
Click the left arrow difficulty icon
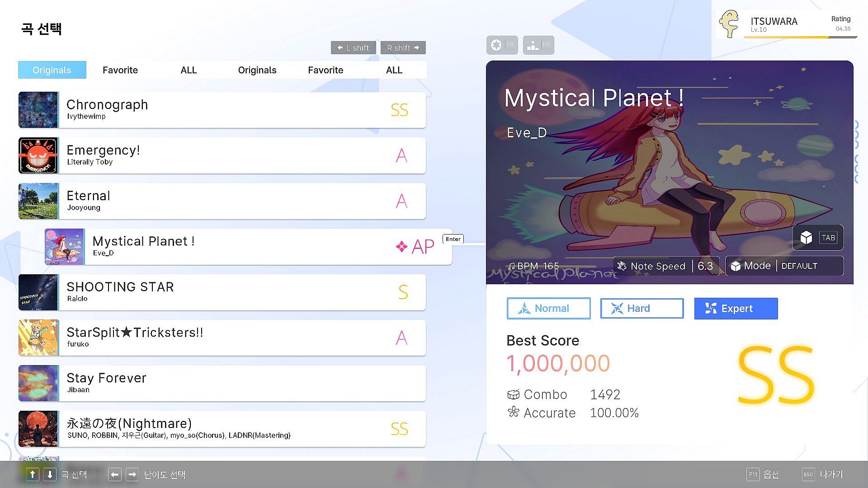click(x=115, y=474)
